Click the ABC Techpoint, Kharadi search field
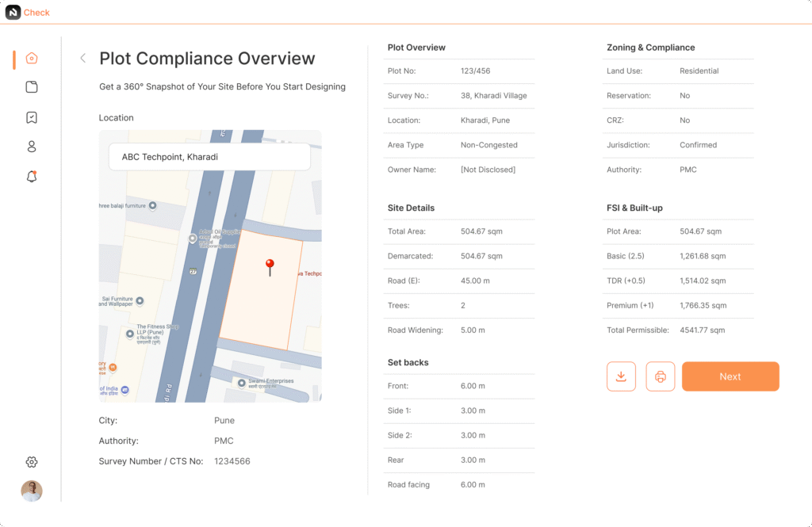 pos(209,157)
